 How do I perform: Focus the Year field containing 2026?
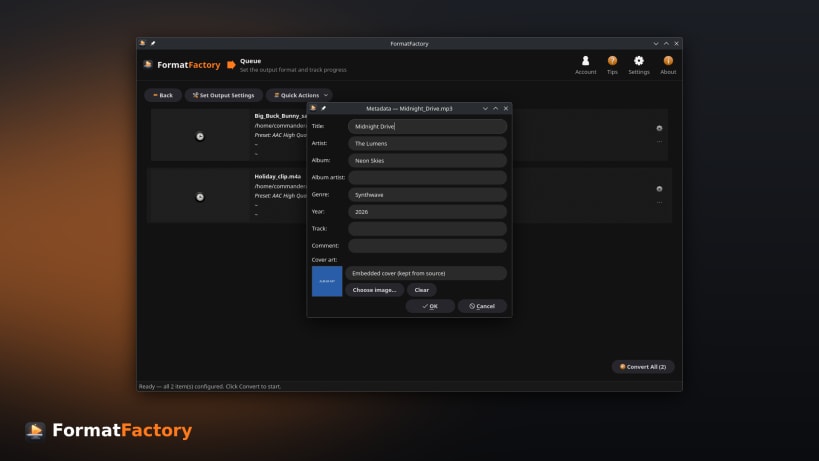(427, 211)
